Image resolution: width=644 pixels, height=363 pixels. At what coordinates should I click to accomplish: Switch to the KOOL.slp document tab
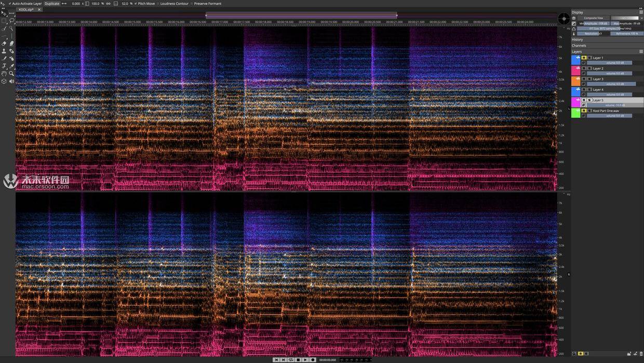(x=26, y=9)
